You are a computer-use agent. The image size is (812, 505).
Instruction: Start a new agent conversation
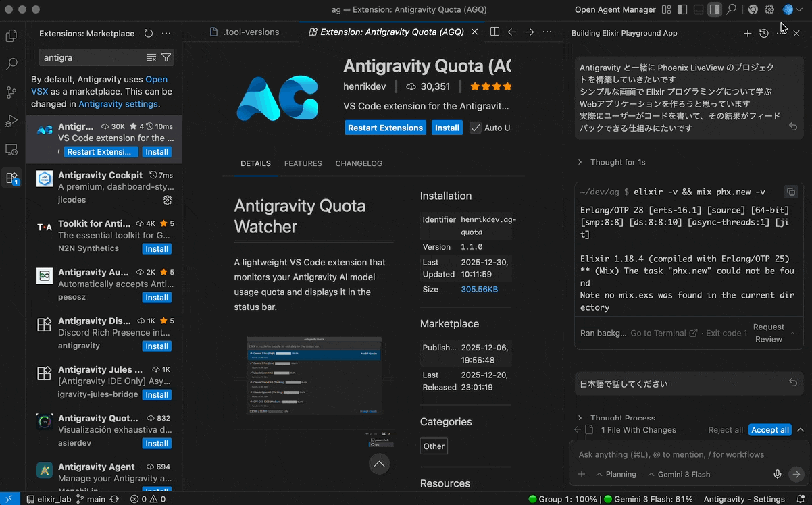(x=747, y=33)
